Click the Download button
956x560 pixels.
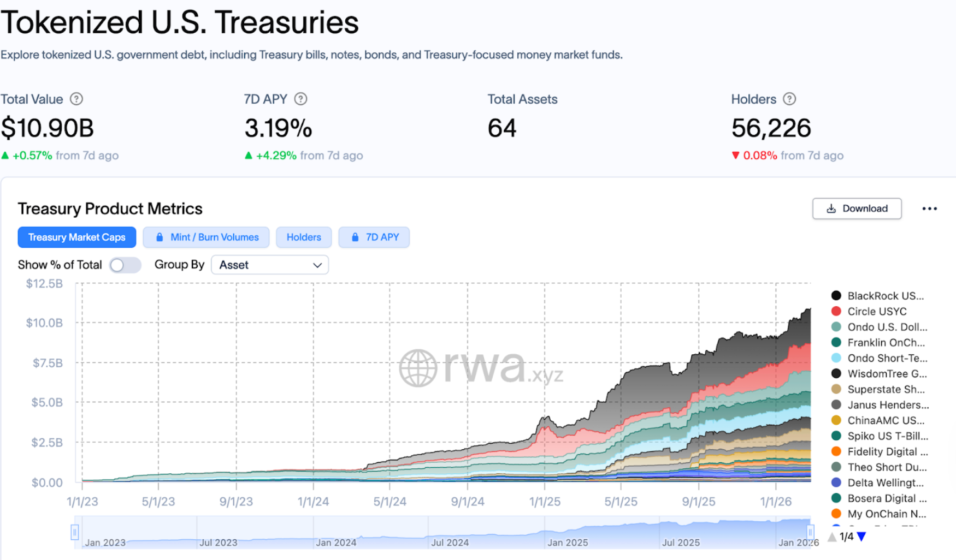point(857,208)
